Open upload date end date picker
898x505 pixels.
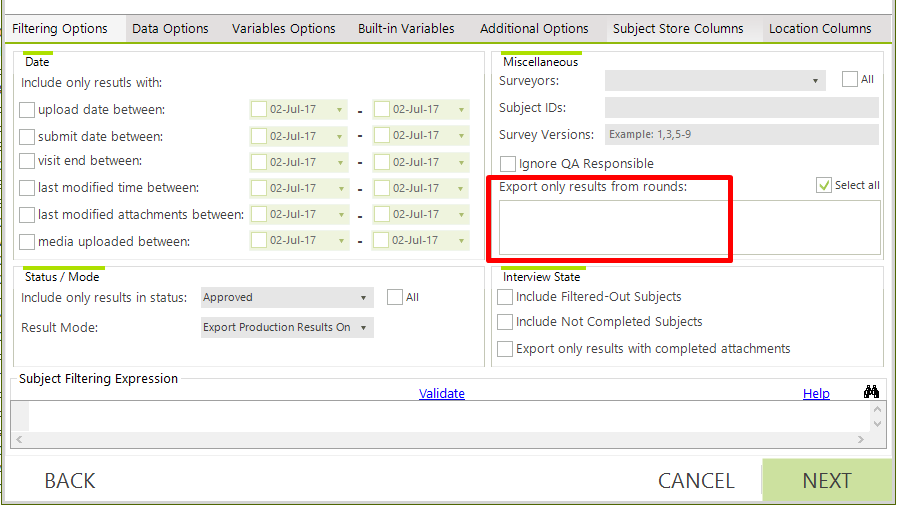click(x=462, y=109)
